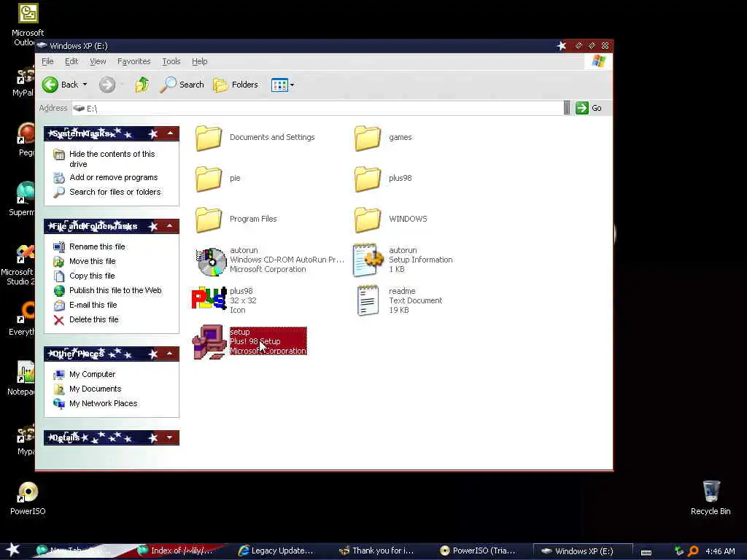The height and width of the screenshot is (560, 747).
Task: Open the Tools menu
Action: click(x=171, y=61)
